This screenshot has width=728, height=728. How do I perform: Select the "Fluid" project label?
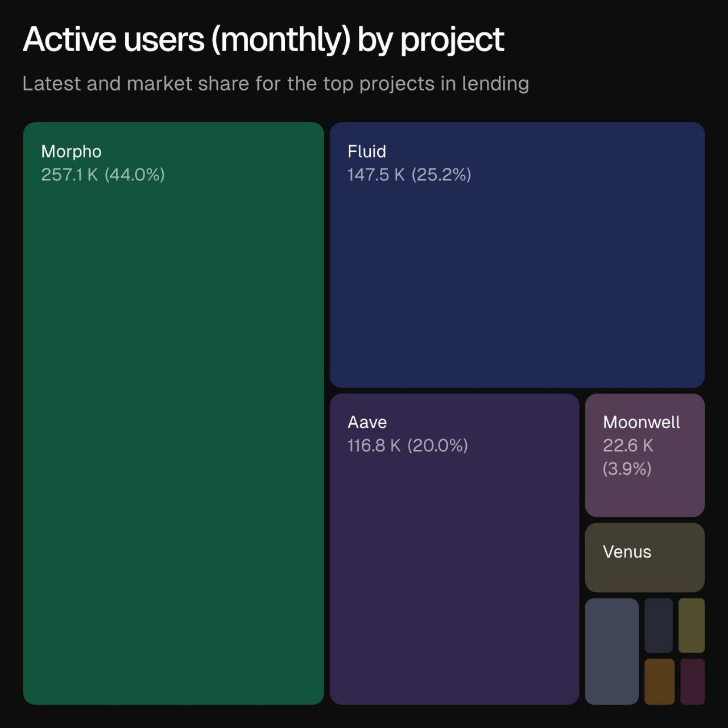[x=367, y=151]
